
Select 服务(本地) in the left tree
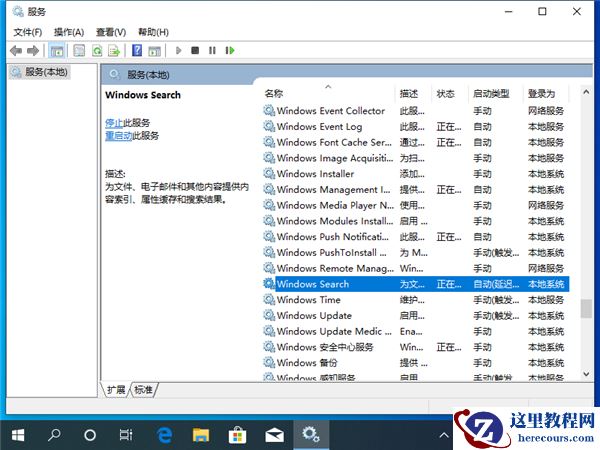(39, 72)
